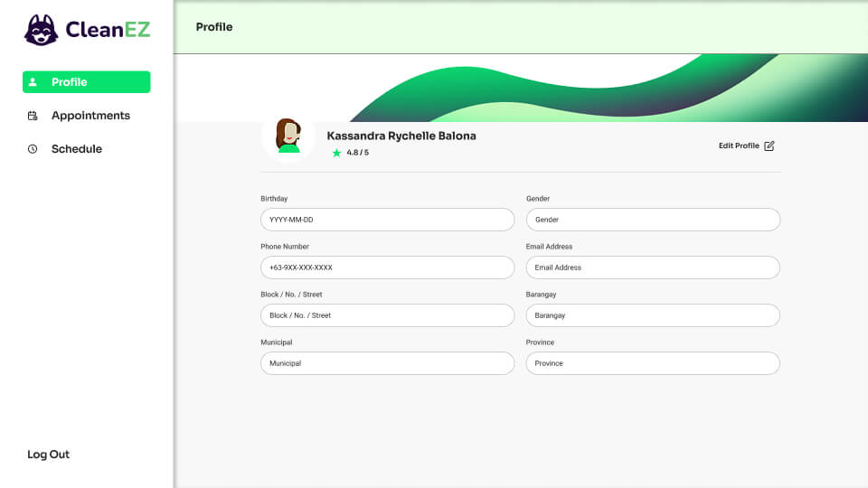Select the Block / No. / Street field
The image size is (868, 488).
pyautogui.click(x=388, y=315)
